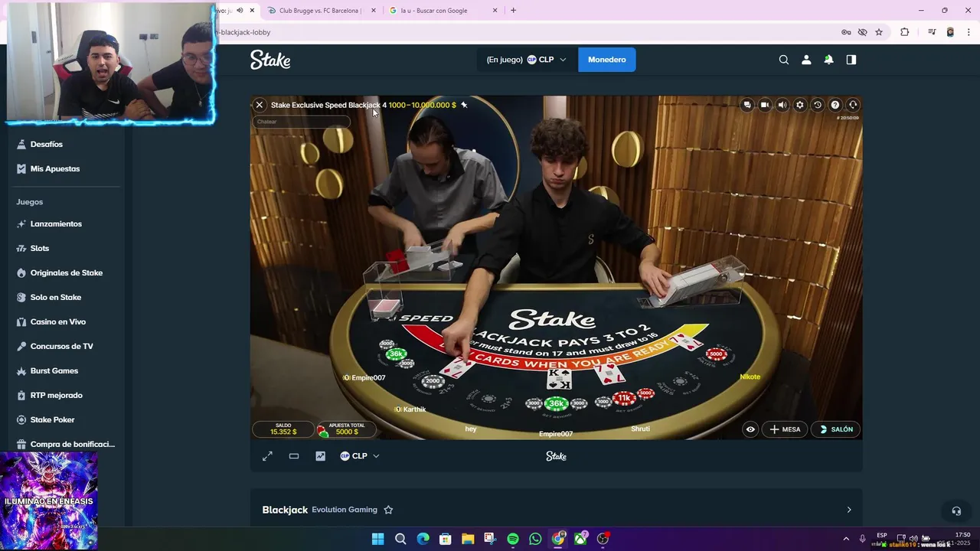Open browser media controls icon
Image resolution: width=980 pixels, height=551 pixels.
click(932, 32)
